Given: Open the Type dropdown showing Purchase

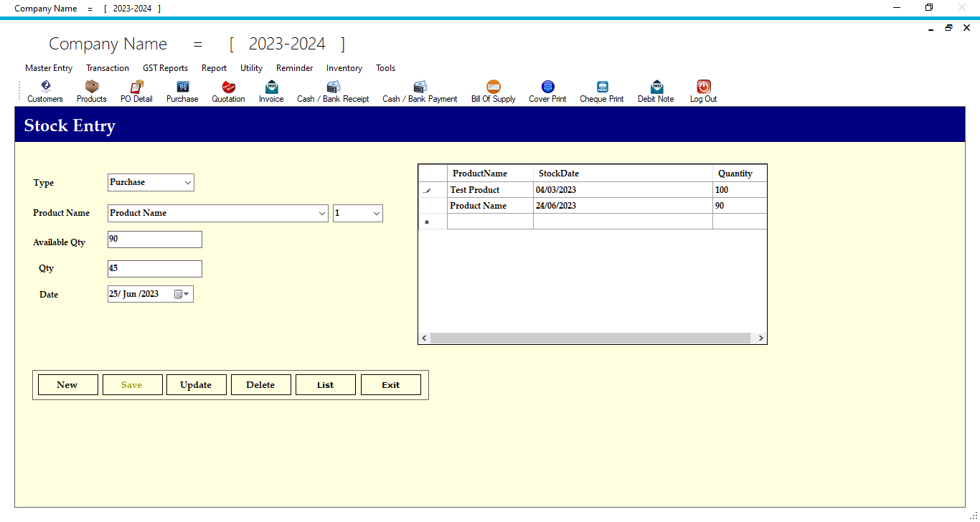Looking at the screenshot, I should [187, 182].
